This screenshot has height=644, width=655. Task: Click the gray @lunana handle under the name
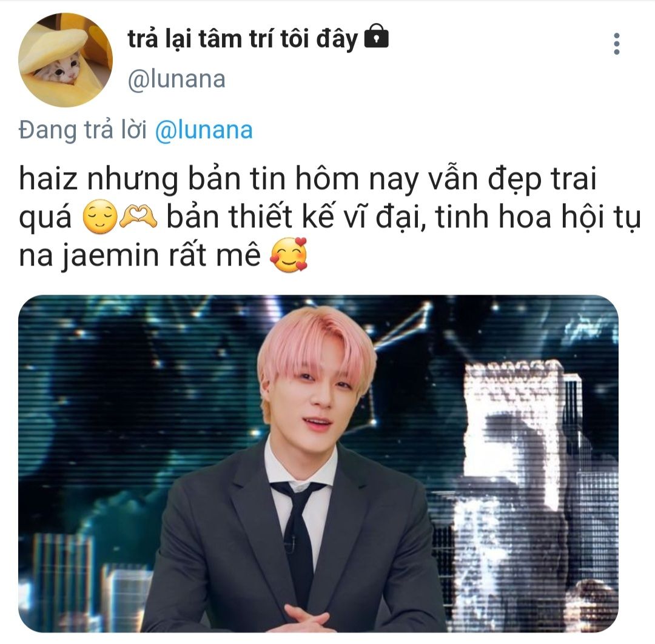click(176, 79)
